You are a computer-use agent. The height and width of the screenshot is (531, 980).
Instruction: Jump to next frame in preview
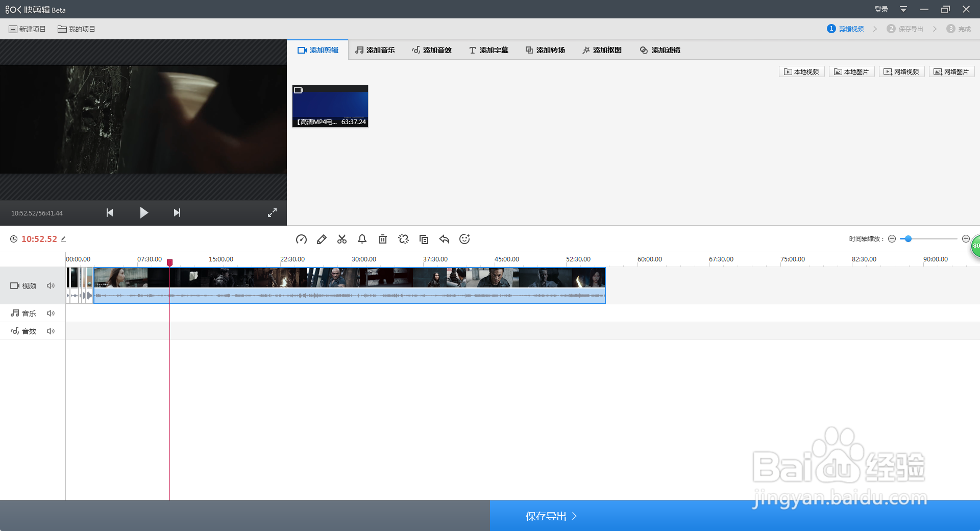coord(177,213)
